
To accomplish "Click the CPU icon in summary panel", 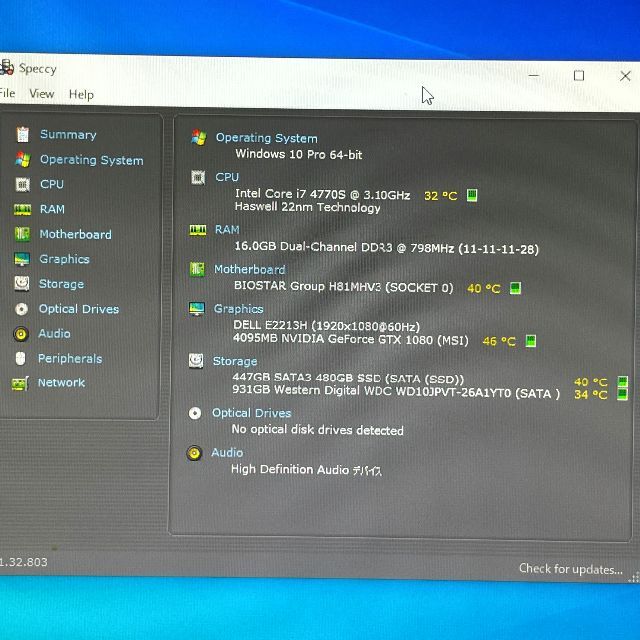I will tap(198, 177).
